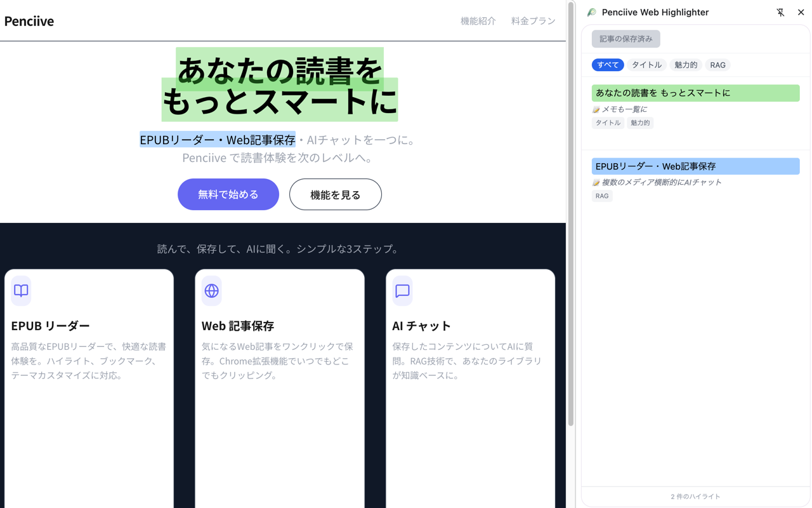Click the Penciive logo in the header
812x508 pixels.
click(x=29, y=21)
